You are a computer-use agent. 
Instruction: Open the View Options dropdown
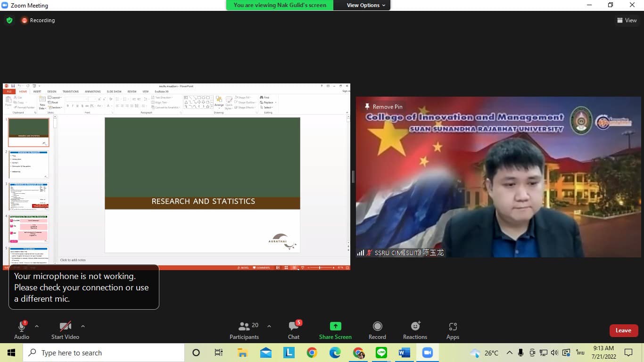pos(366,5)
